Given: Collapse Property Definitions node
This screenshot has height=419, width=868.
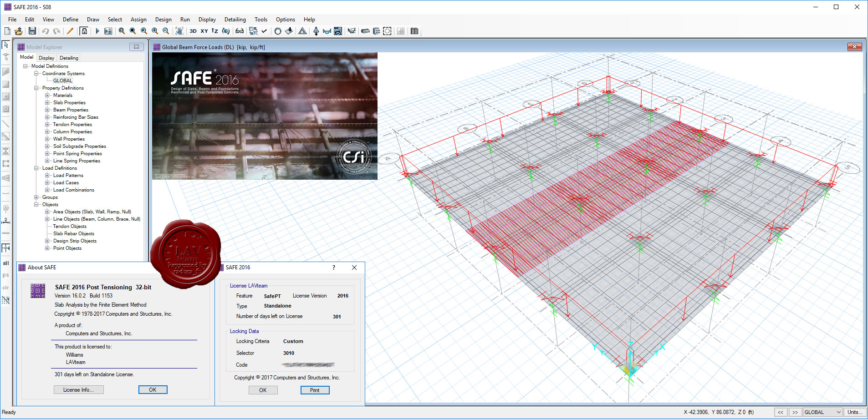Looking at the screenshot, I should click(36, 88).
